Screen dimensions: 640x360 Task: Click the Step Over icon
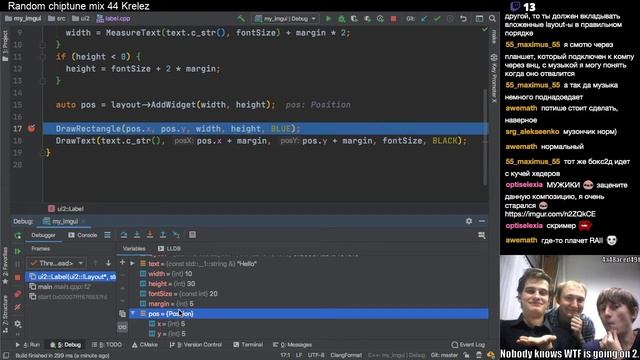[x=124, y=235]
